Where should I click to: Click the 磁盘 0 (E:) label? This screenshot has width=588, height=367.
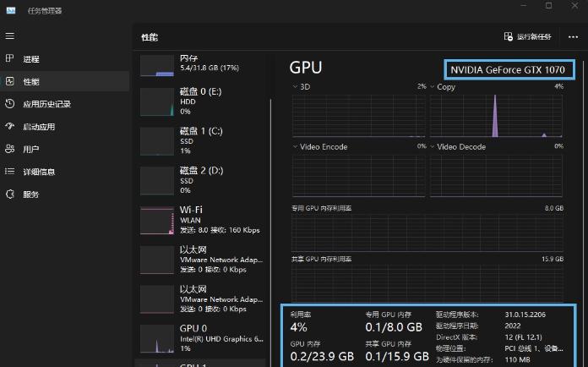[x=200, y=91]
